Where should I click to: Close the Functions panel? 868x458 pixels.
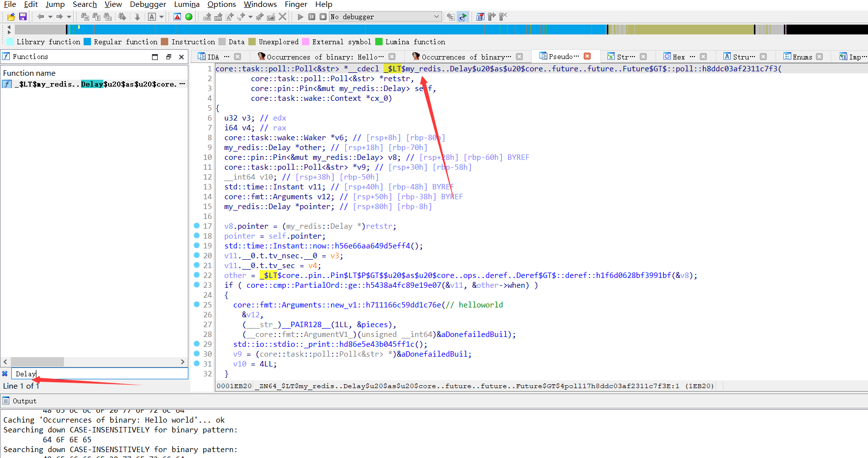(181, 57)
